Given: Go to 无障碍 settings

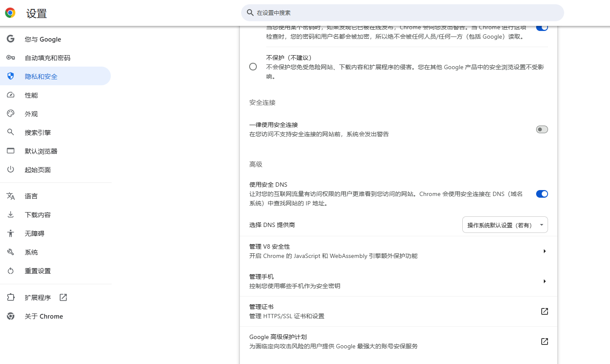Looking at the screenshot, I should point(55,233).
